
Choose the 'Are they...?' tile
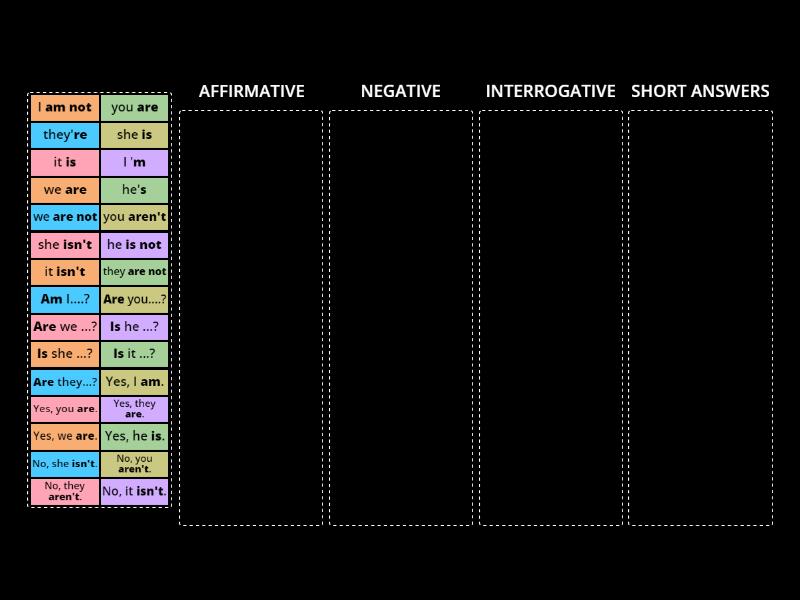point(65,381)
